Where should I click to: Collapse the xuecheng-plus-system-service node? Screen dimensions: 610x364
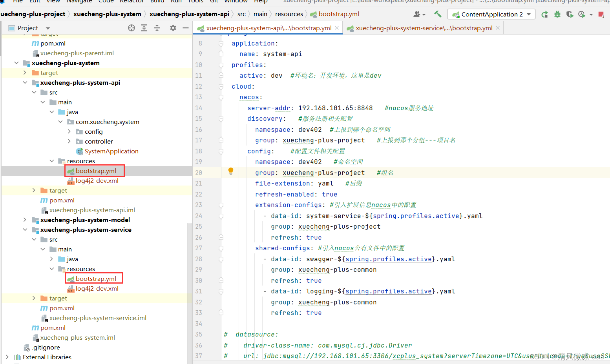point(25,230)
